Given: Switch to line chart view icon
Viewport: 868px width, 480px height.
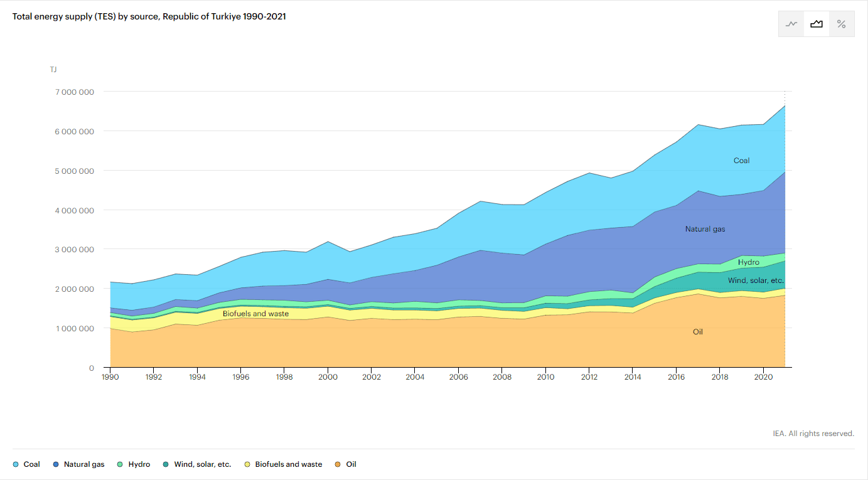Looking at the screenshot, I should tap(791, 24).
